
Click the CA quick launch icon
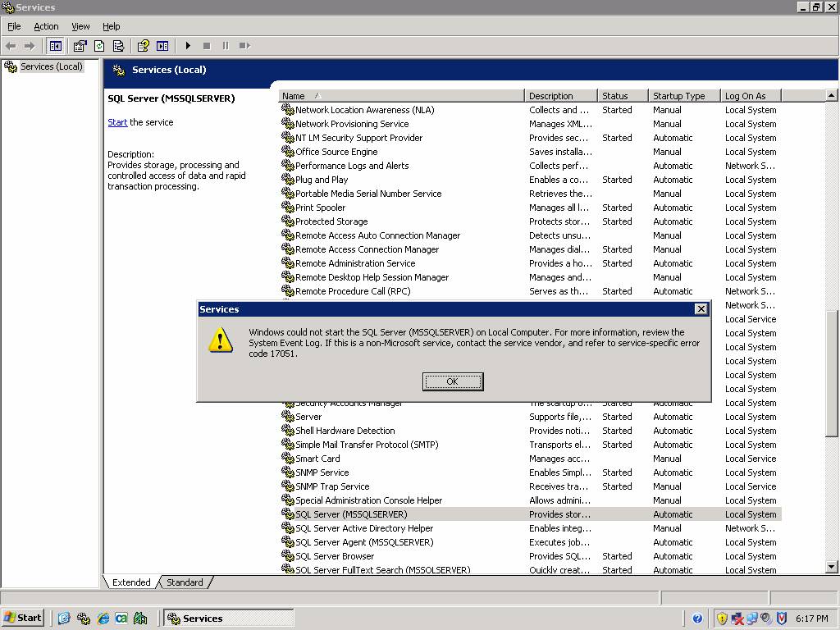tap(121, 619)
